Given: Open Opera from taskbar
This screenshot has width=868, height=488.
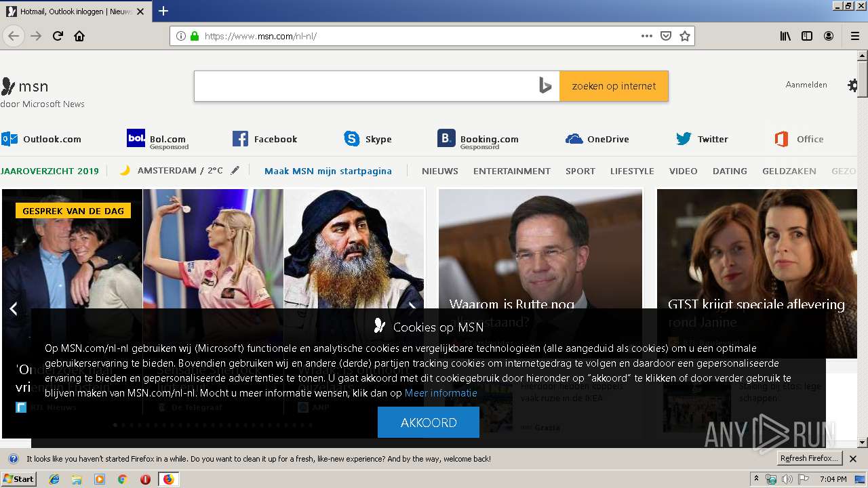Looking at the screenshot, I should 145,479.
